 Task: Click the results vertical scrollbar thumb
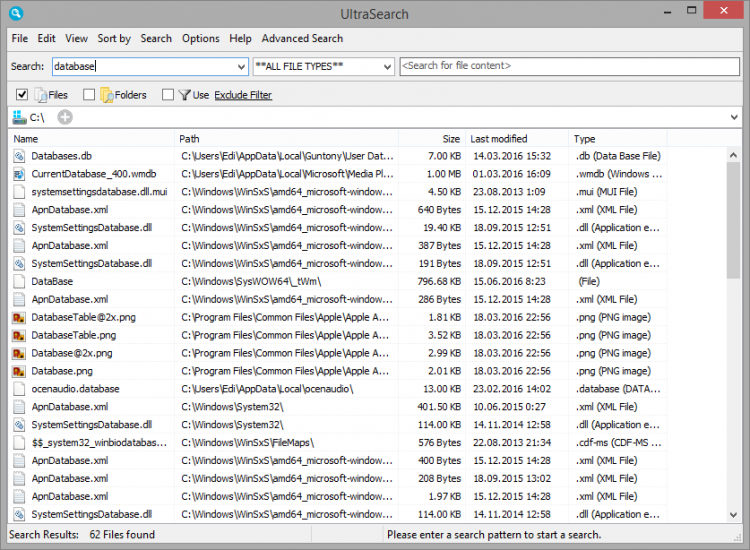(733, 220)
